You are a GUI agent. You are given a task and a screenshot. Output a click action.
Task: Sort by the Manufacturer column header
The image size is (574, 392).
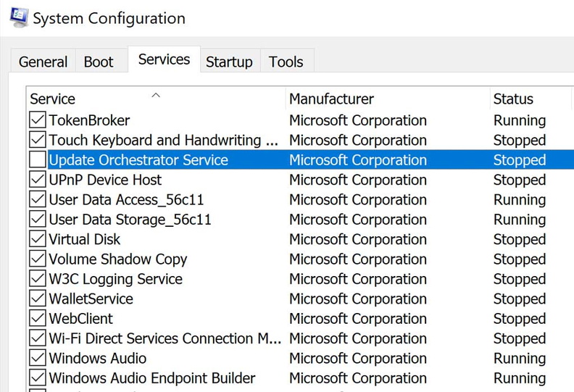(x=388, y=99)
